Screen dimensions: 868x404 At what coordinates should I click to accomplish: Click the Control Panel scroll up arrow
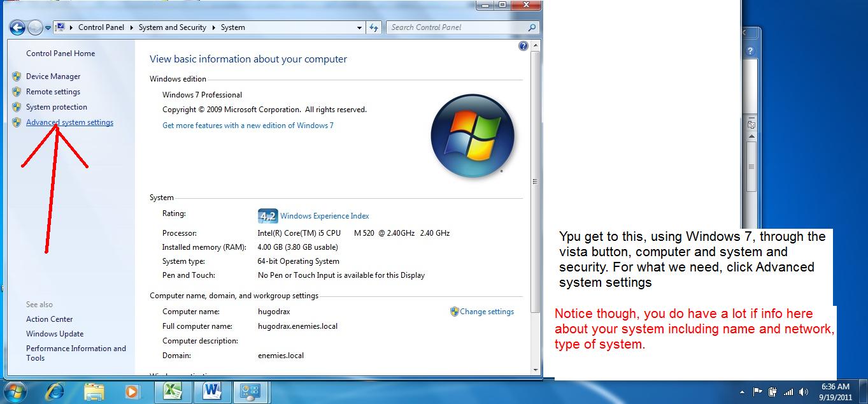536,45
